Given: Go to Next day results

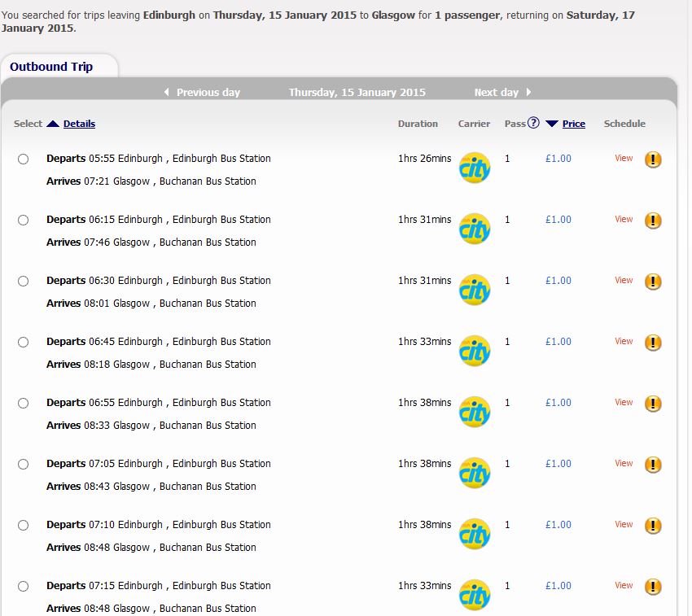Looking at the screenshot, I should click(496, 92).
